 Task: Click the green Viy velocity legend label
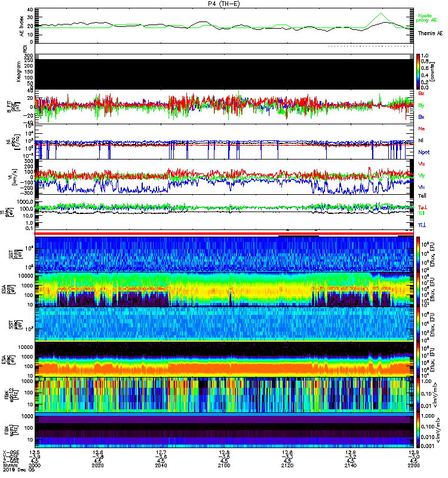click(422, 176)
